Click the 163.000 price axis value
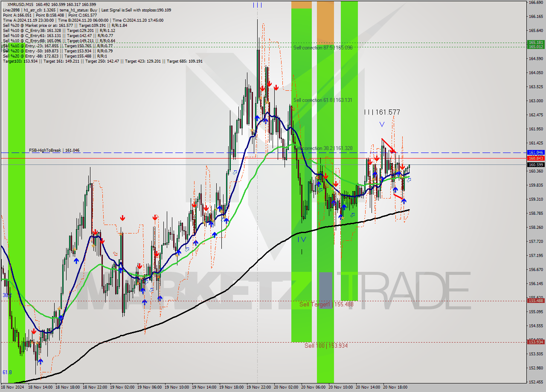Viewport: 546px width, 392px height. pos(536,101)
